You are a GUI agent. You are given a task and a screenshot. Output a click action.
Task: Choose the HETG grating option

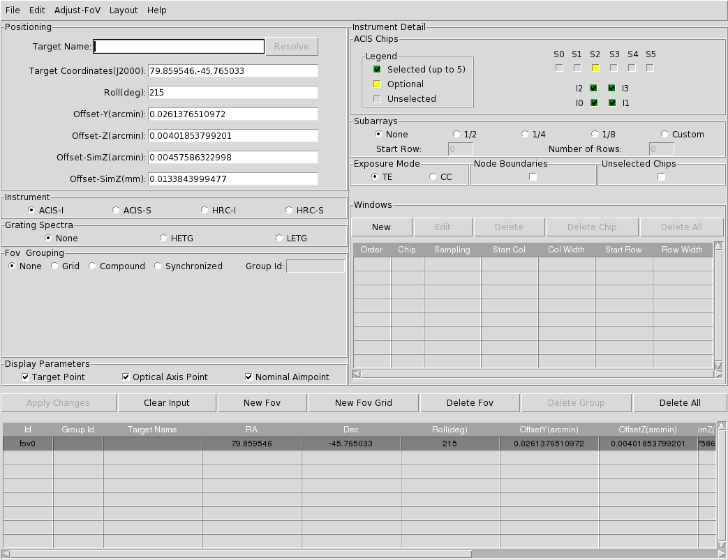click(x=164, y=239)
